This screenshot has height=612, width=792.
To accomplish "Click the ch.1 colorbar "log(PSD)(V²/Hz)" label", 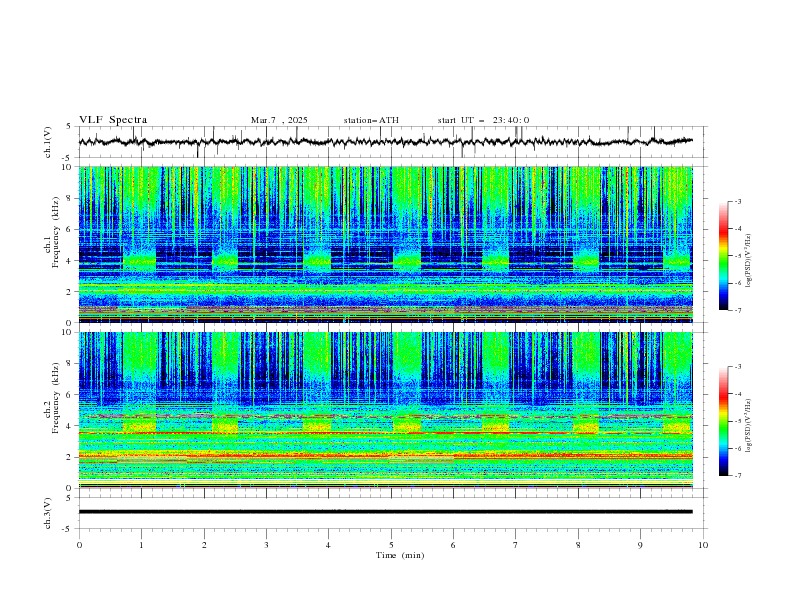I will click(749, 261).
